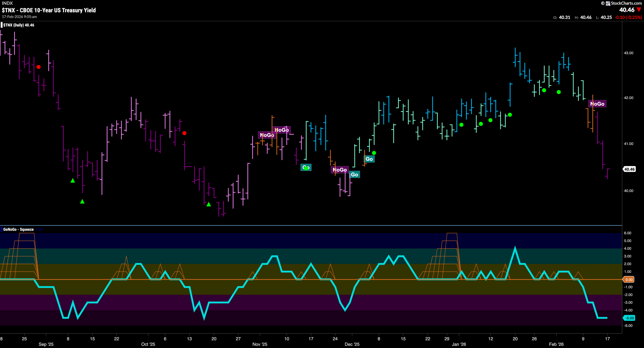Click the INDX label above the title
The image size is (644, 348).
(7, 3)
